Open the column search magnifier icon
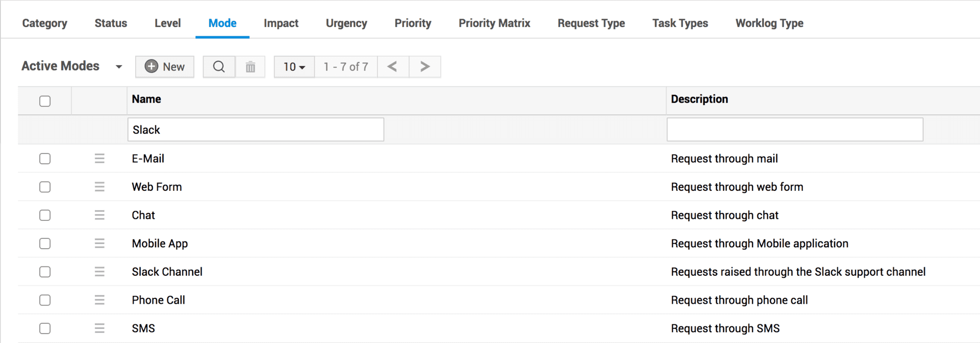Viewport: 980px width, 343px height. (219, 66)
